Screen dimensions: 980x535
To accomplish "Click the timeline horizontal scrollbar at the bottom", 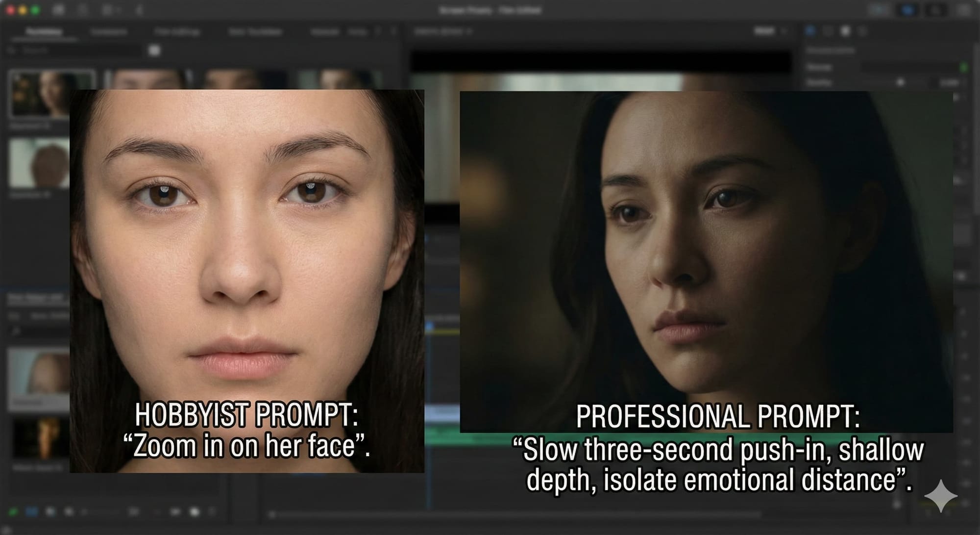I will [514, 514].
